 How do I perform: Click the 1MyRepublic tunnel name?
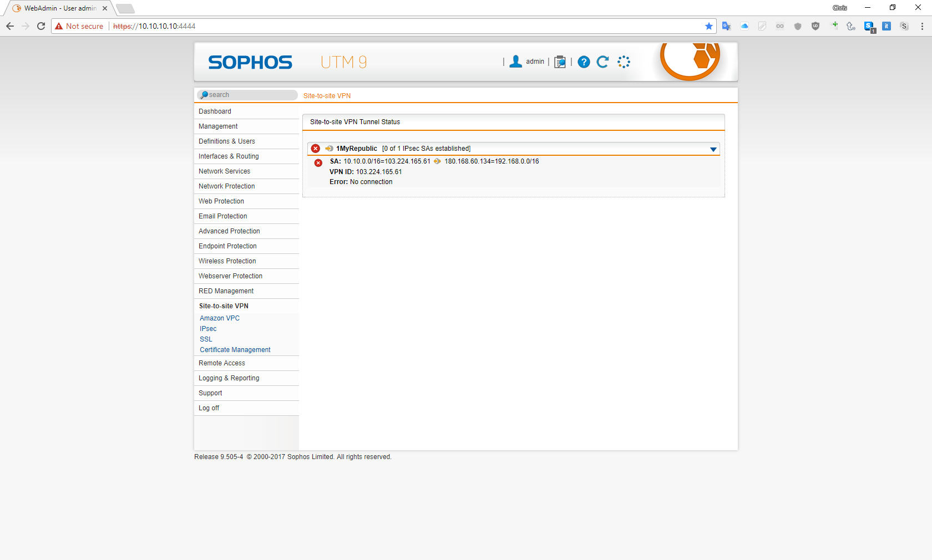click(x=356, y=149)
